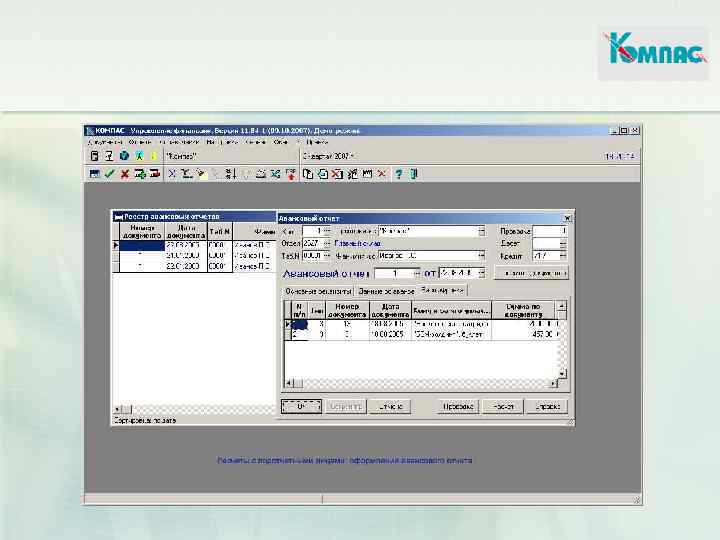Click the printer-like toolbar icon
Viewport: 720px width, 540px height.
click(x=261, y=174)
